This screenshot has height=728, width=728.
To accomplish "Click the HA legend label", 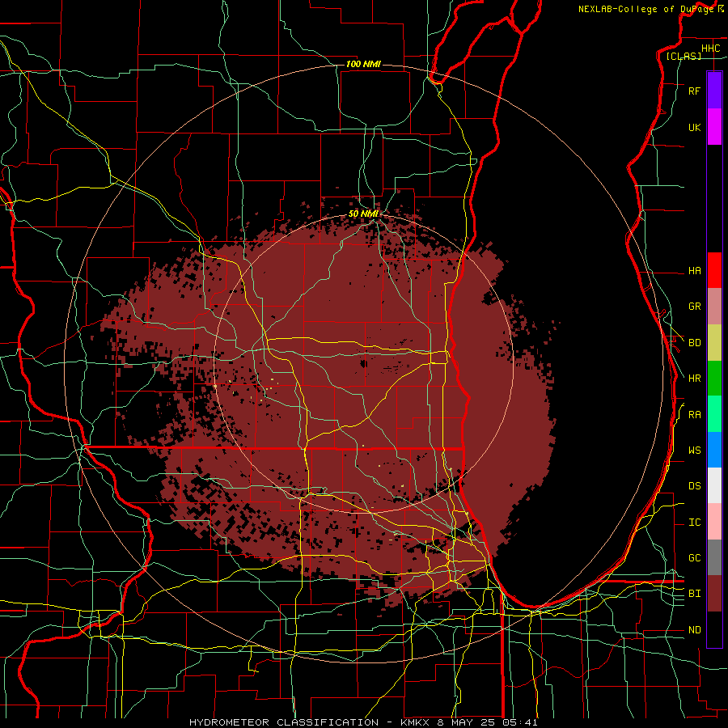I will (x=694, y=271).
